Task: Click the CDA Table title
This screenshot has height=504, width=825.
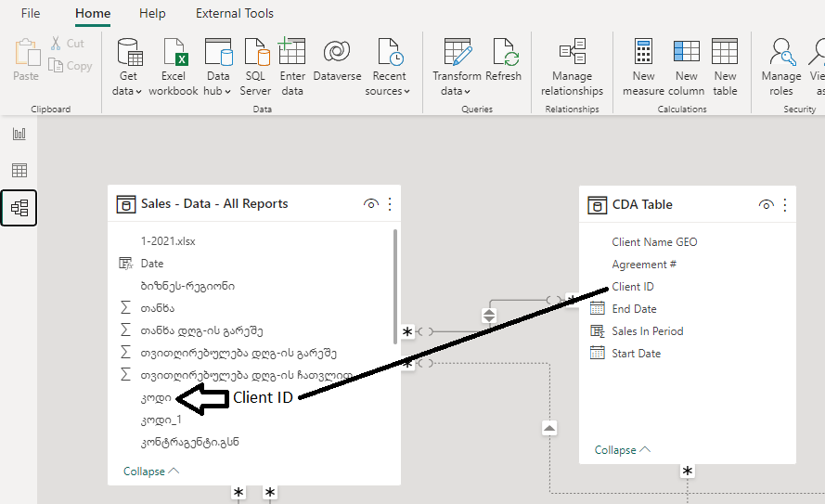Action: pyautogui.click(x=642, y=204)
